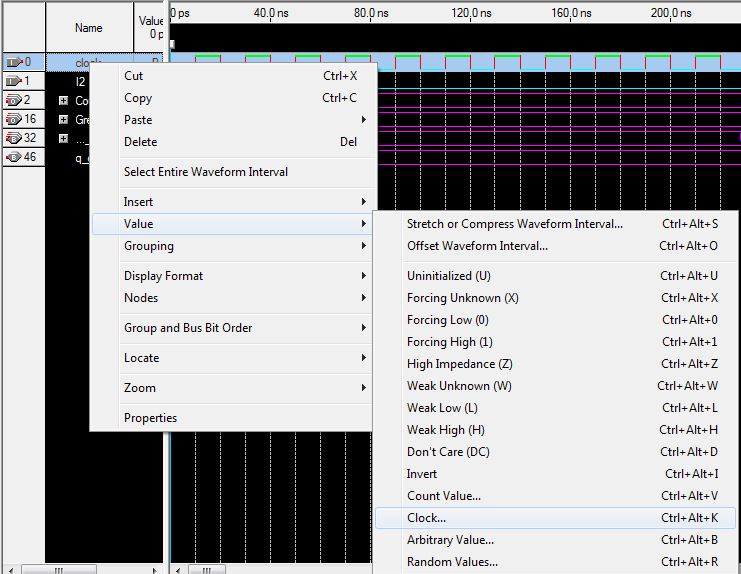
Task: Select the output bus icon in row 2
Action: click(14, 100)
